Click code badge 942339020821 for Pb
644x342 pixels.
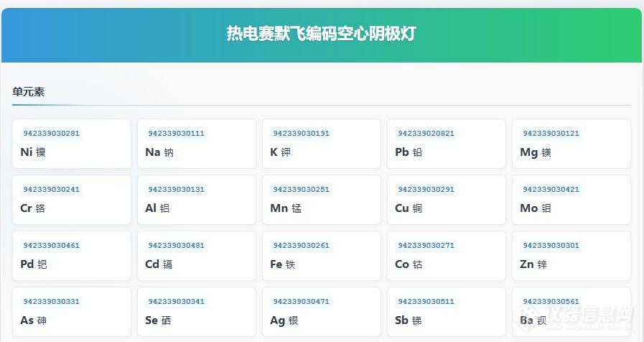(426, 134)
